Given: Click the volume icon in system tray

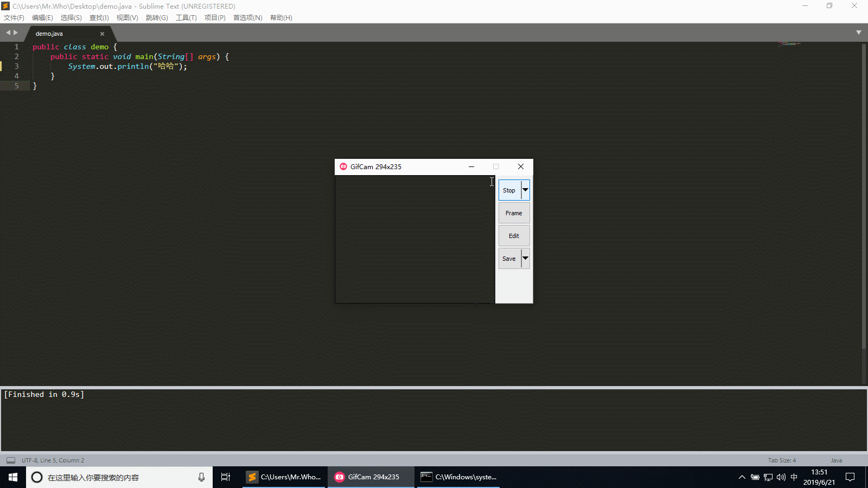Looking at the screenshot, I should pyautogui.click(x=781, y=477).
